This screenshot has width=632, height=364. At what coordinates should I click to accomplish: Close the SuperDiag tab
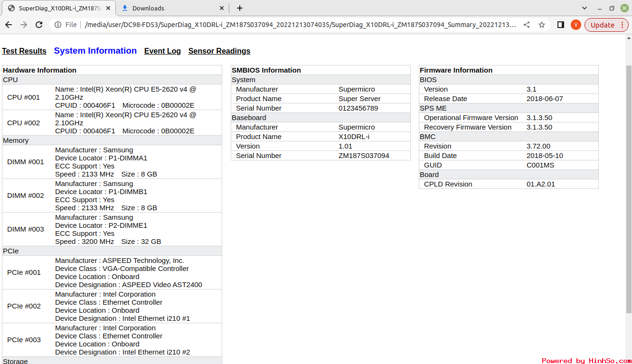(x=109, y=8)
